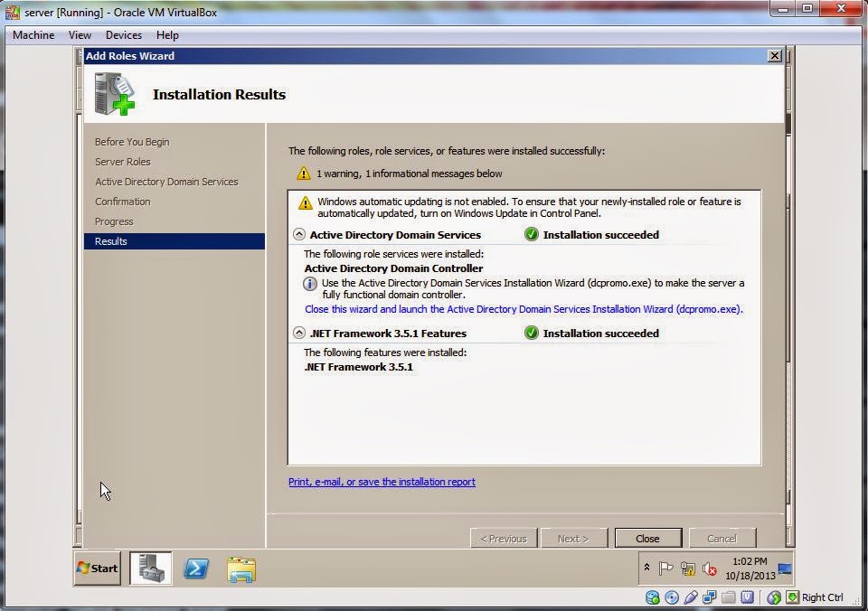Screen dimensions: 868x611
Task: Click the network warning tray icon
Action: point(687,569)
